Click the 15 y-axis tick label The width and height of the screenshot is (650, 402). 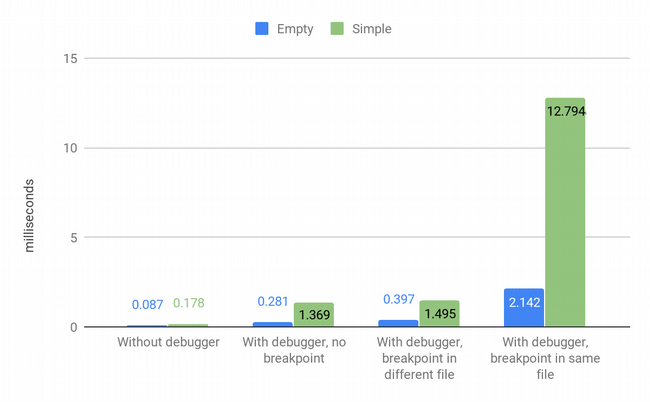(69, 58)
